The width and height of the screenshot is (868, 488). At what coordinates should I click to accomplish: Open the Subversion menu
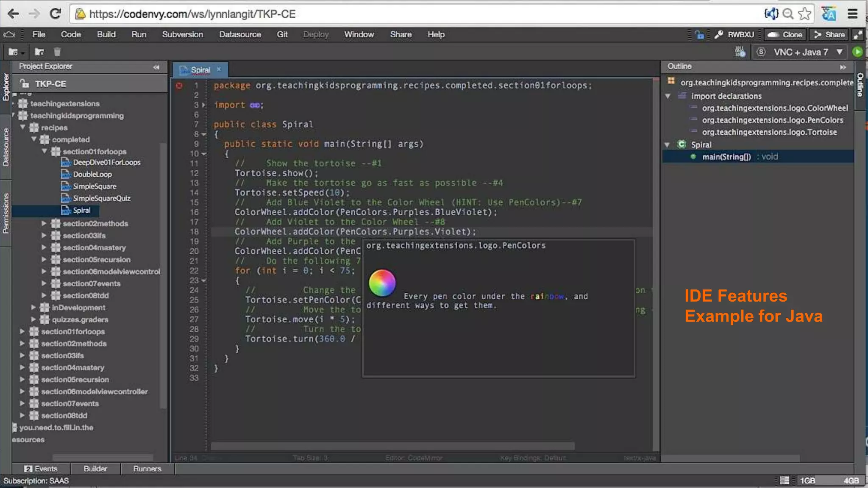[x=182, y=35]
